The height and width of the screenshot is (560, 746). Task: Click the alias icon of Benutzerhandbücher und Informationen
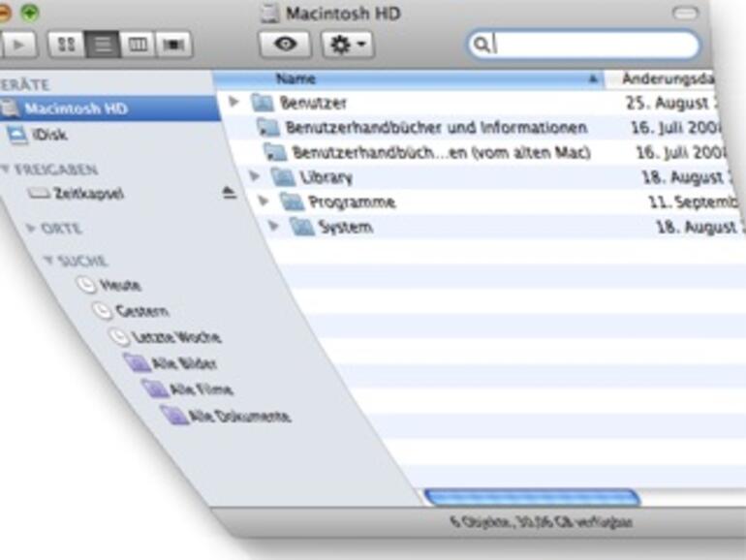click(267, 128)
